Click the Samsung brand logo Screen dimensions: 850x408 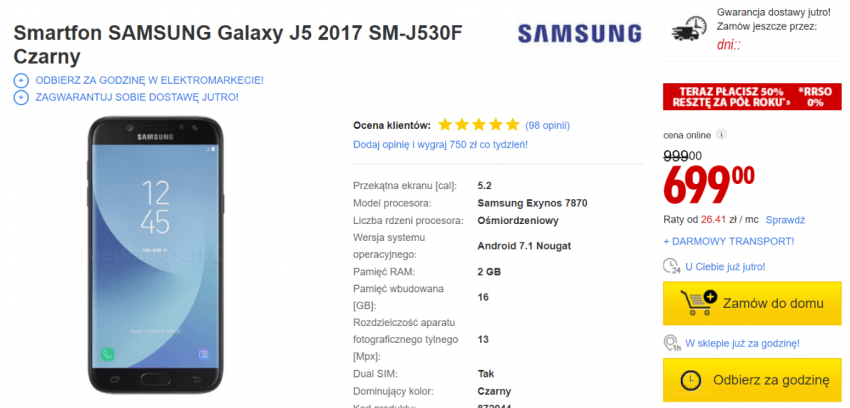[579, 34]
